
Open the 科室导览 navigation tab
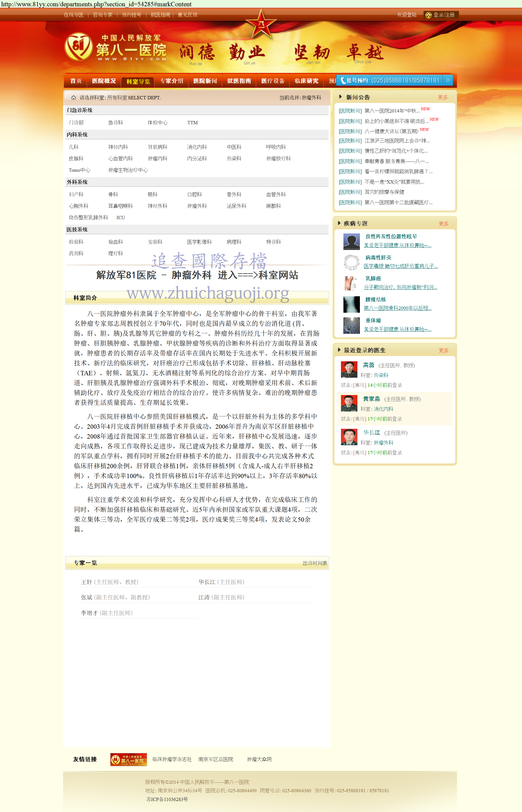[x=138, y=81]
